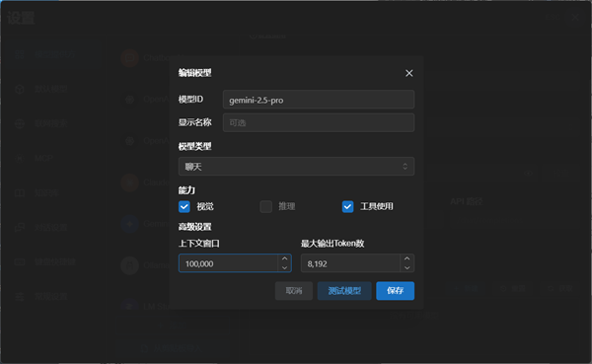Toggle the 工具使用 capability checkbox
The height and width of the screenshot is (364, 592).
pyautogui.click(x=347, y=206)
